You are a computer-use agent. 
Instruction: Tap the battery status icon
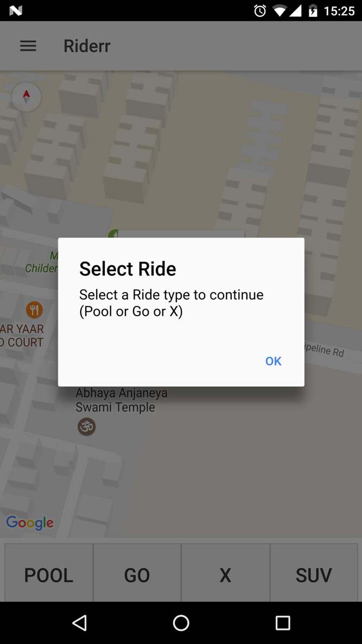tap(313, 11)
